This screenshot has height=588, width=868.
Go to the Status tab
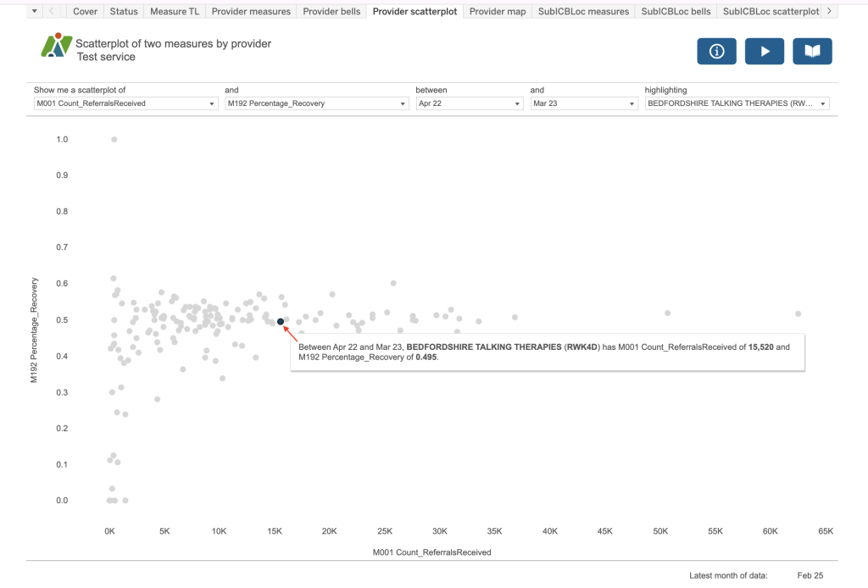[x=124, y=12]
